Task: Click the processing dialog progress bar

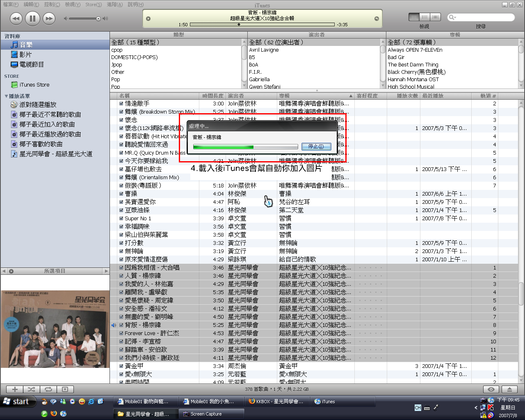Action: pyautogui.click(x=245, y=146)
